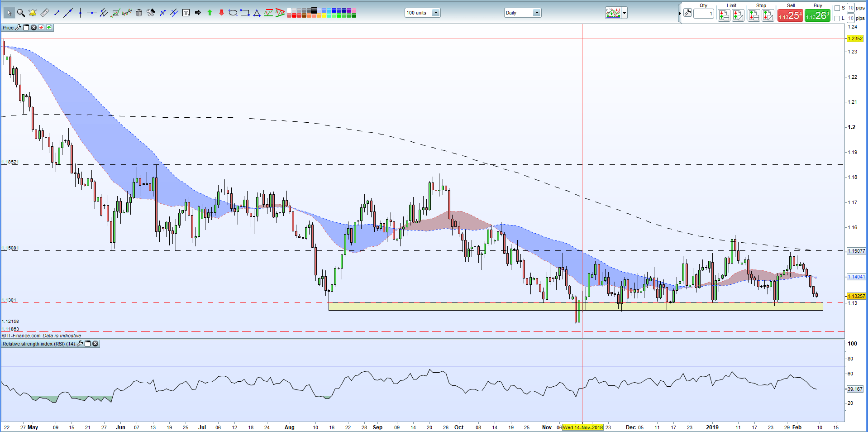Enable the L limit pips checkbox
868x432 pixels.
tap(837, 19)
